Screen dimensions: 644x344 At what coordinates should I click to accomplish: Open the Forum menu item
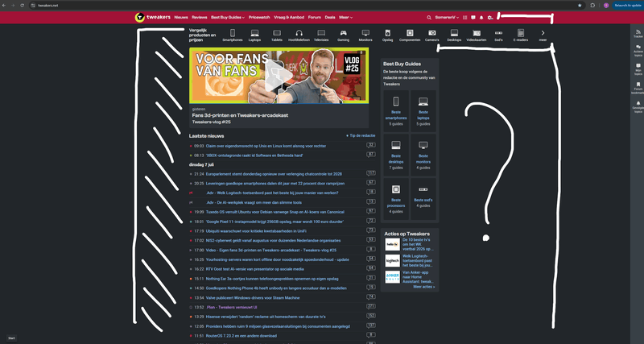tap(315, 17)
